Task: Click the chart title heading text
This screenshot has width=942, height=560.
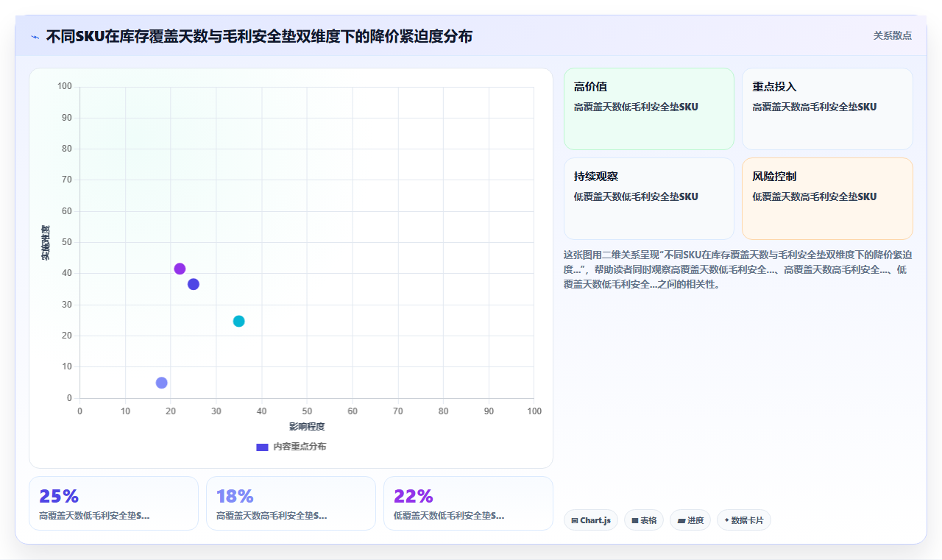Action: [x=259, y=36]
